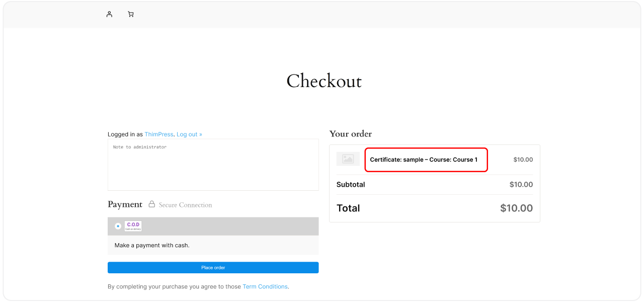Click the C.O.D cash on delivery logo
Image resolution: width=644 pixels, height=302 pixels.
tap(133, 226)
